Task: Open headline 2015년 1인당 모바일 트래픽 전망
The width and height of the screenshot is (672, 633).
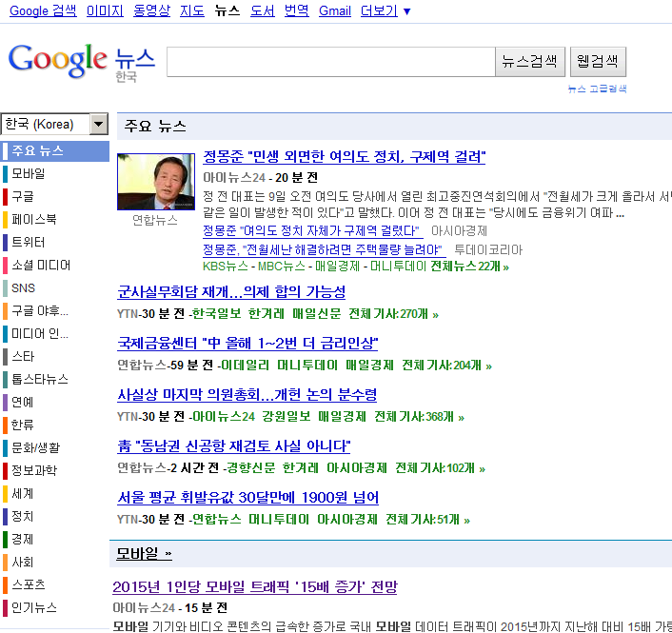Action: click(255, 587)
